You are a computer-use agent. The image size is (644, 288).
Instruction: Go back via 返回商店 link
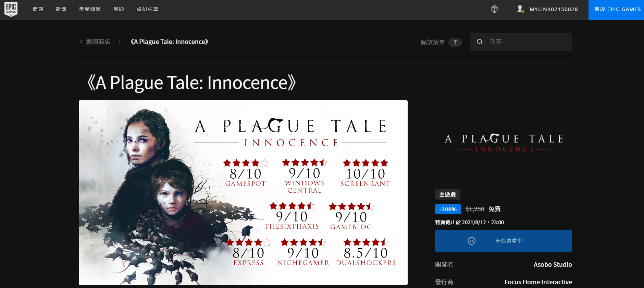(98, 42)
